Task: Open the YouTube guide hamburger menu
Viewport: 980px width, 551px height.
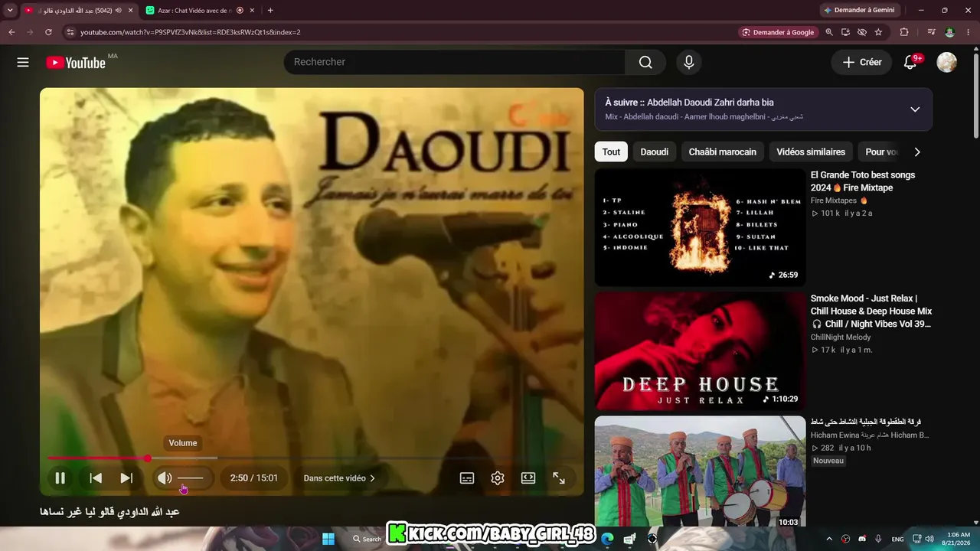Action: pos(23,62)
